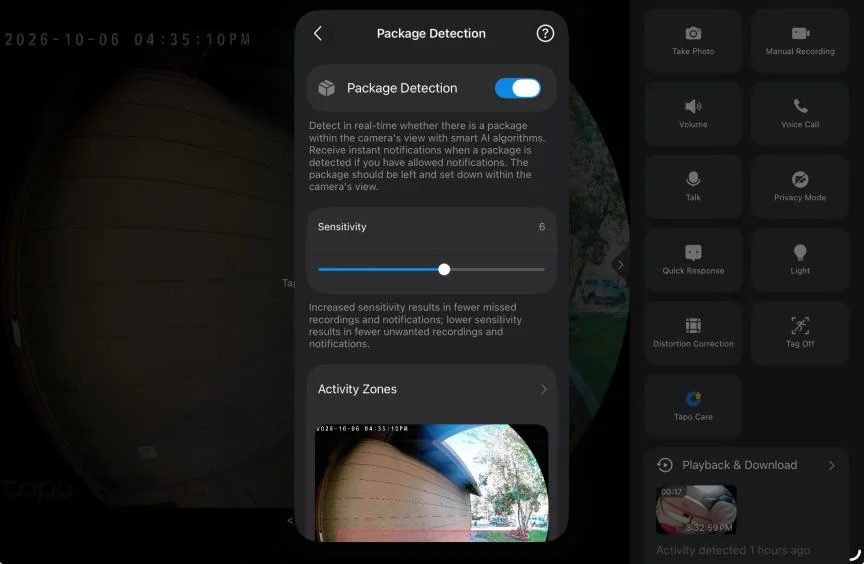Open Tapo Care
Image resolution: width=864 pixels, height=564 pixels.
pyautogui.click(x=693, y=407)
